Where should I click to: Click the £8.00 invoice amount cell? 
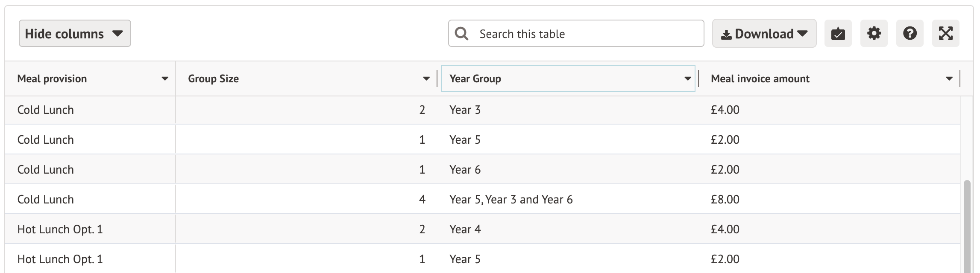point(725,199)
